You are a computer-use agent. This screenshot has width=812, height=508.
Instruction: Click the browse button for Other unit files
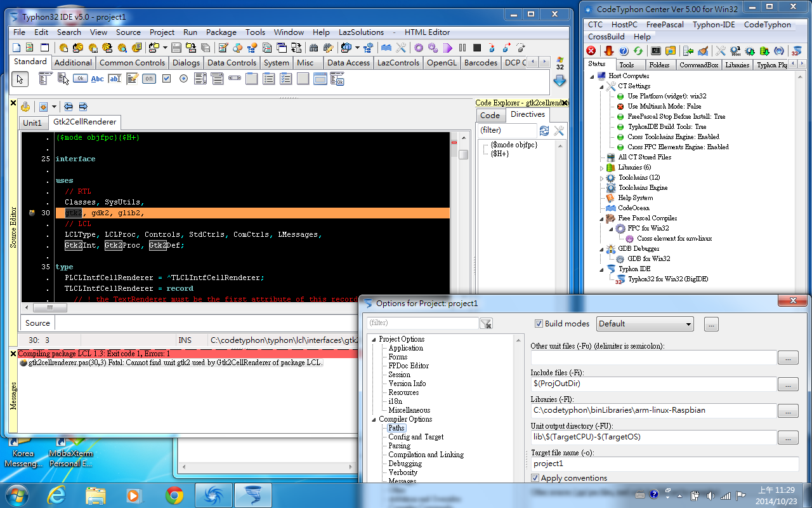click(x=788, y=358)
